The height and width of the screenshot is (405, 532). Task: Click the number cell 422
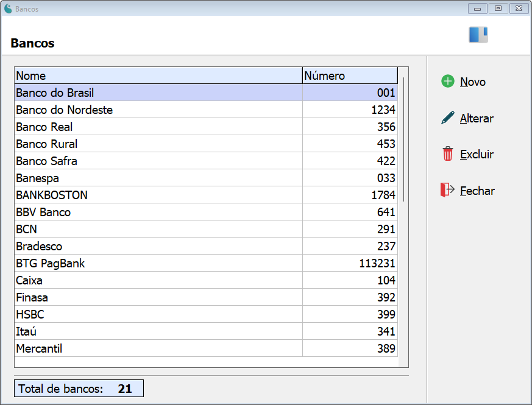click(350, 161)
